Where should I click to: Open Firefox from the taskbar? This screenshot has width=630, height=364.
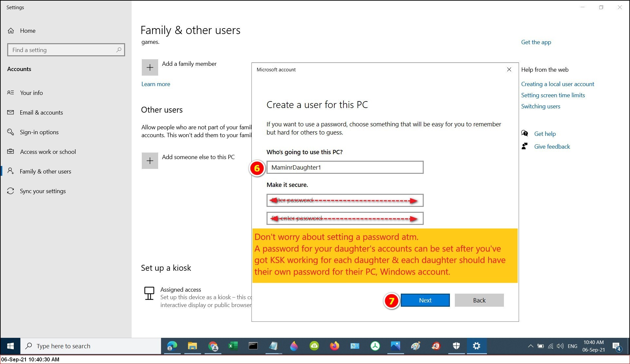pos(334,346)
